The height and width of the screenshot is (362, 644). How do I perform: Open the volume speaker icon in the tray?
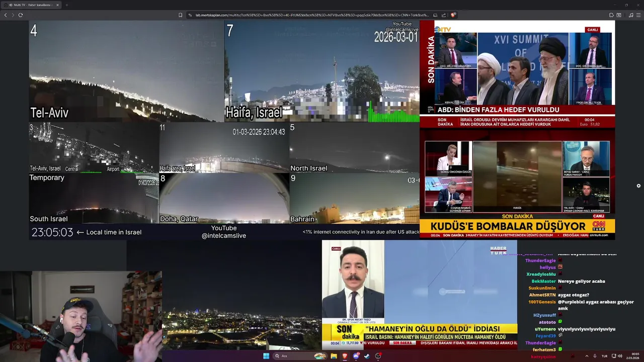[x=620, y=356]
